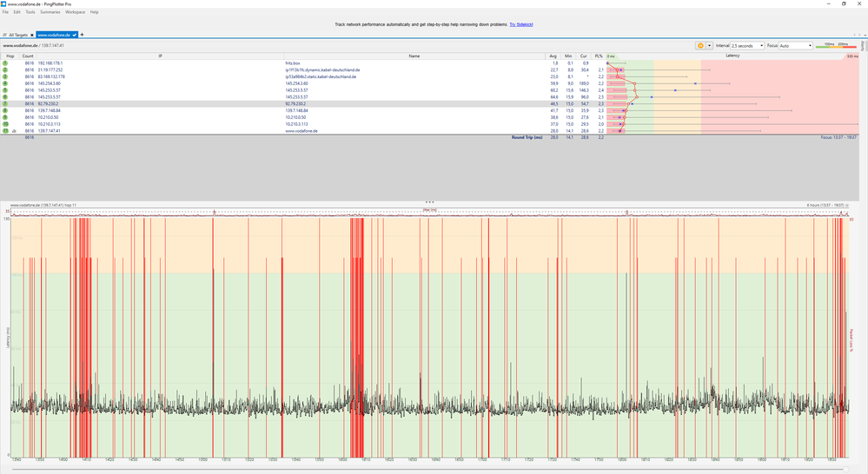Click the graph icon beside hop 11
868x474 pixels.
point(15,131)
